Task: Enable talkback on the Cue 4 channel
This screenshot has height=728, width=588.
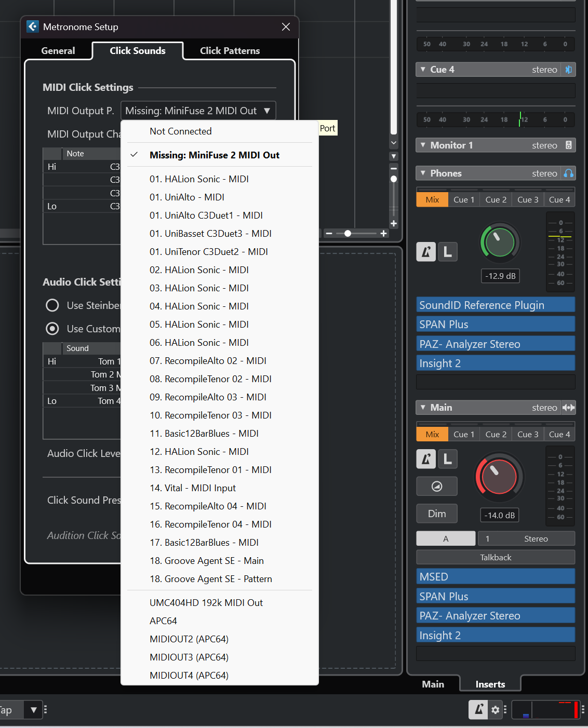Action: pyautogui.click(x=568, y=70)
